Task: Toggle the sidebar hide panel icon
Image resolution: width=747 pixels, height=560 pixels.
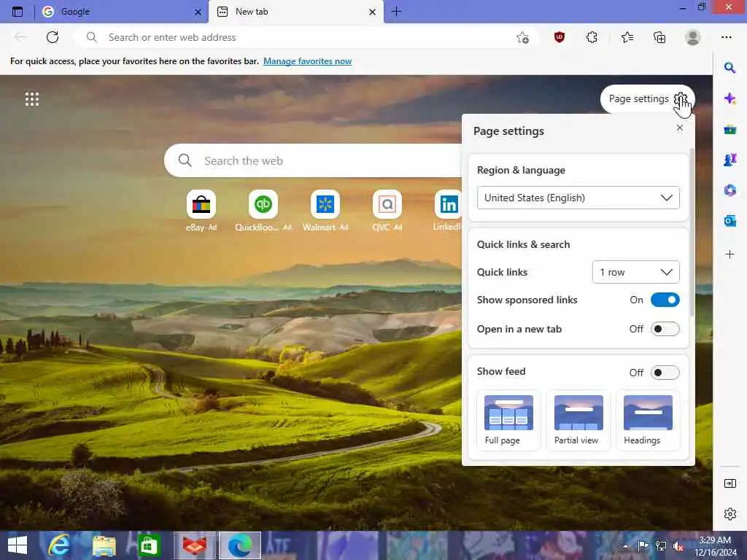Action: [729, 483]
